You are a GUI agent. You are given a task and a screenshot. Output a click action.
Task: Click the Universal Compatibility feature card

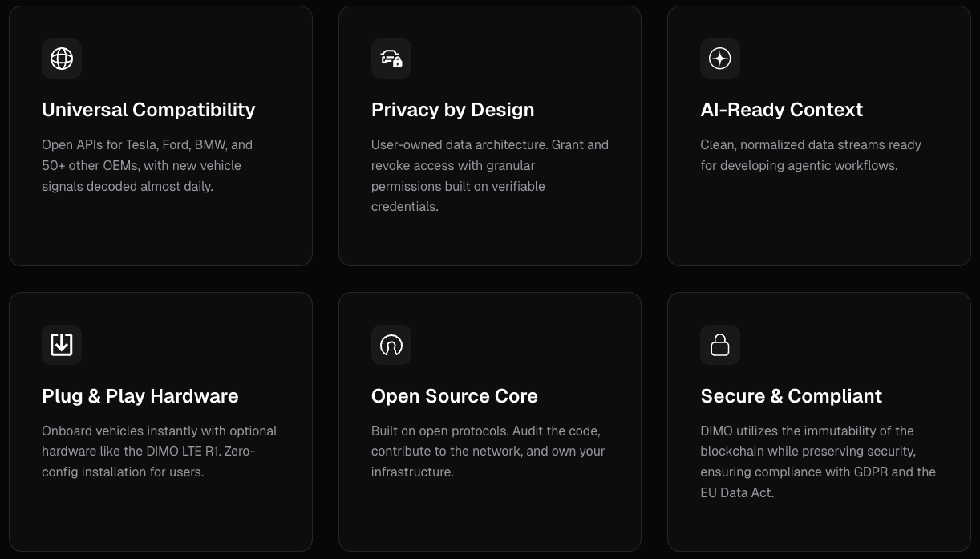(160, 136)
